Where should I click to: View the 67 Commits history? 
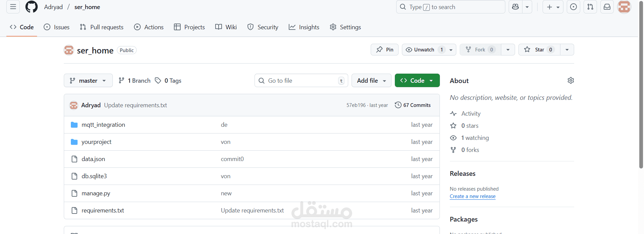coord(413,105)
